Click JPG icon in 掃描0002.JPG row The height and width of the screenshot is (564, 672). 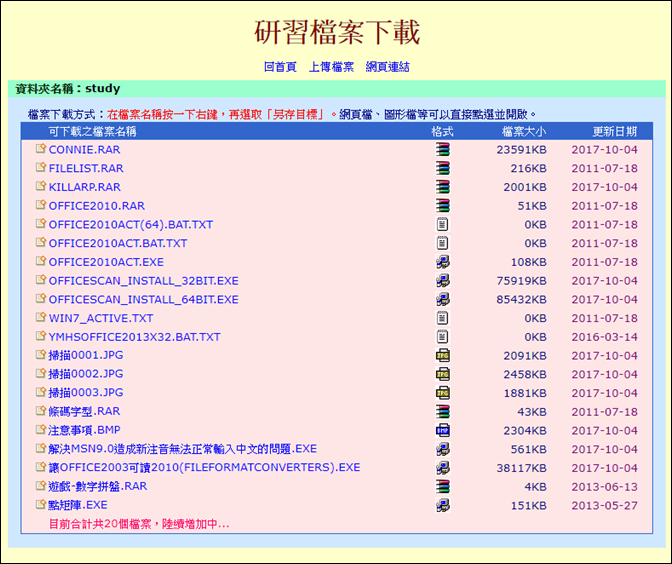point(443,374)
